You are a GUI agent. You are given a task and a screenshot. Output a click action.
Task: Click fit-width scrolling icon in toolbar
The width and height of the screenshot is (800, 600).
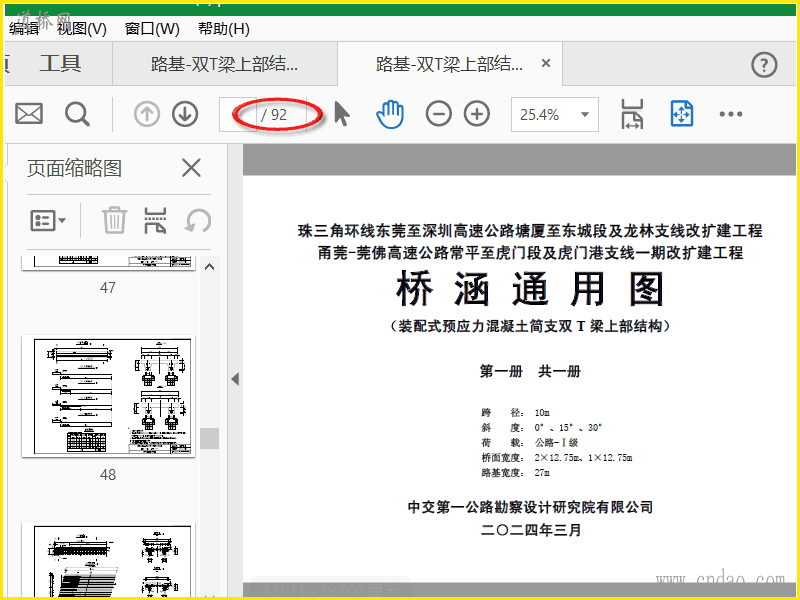tap(632, 114)
